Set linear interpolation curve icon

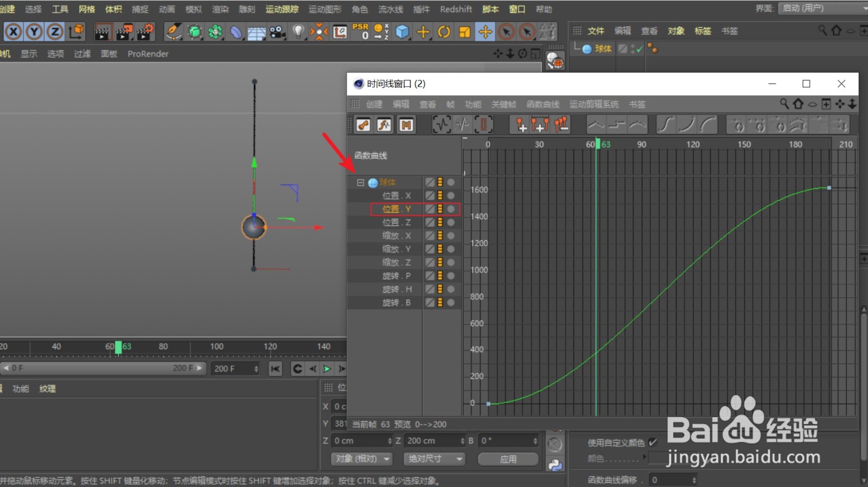click(596, 125)
